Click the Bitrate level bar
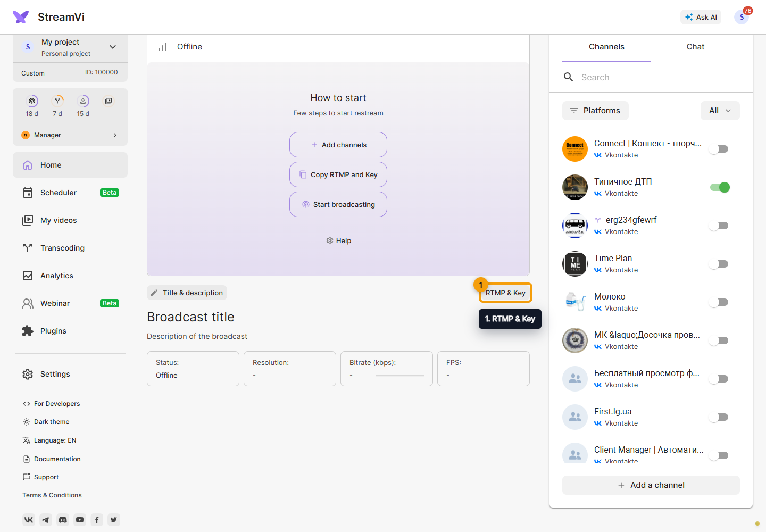This screenshot has height=532, width=766. point(399,376)
